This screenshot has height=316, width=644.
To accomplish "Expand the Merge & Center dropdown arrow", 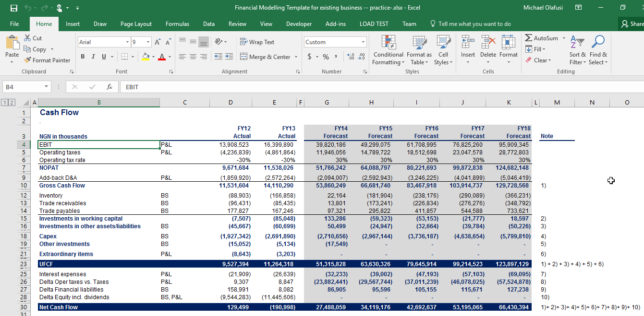I will (x=296, y=57).
